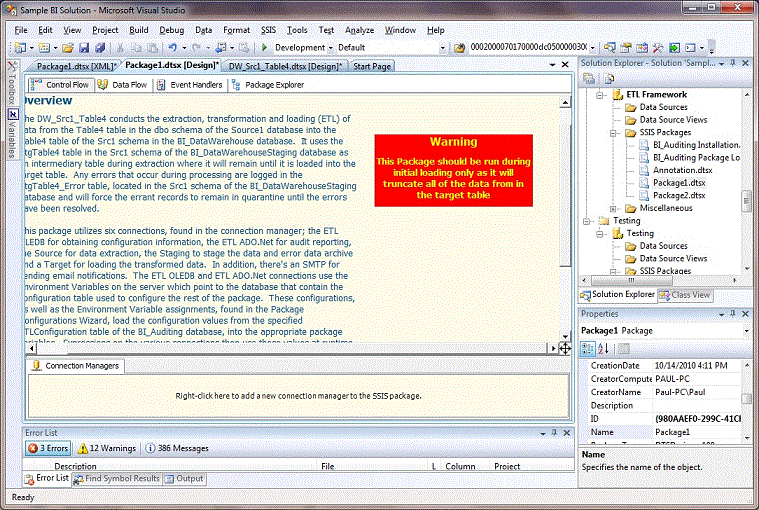759x510 pixels.
Task: Switch to DW_Src1_Table4.dtsx [Design] document tab
Action: (x=285, y=66)
